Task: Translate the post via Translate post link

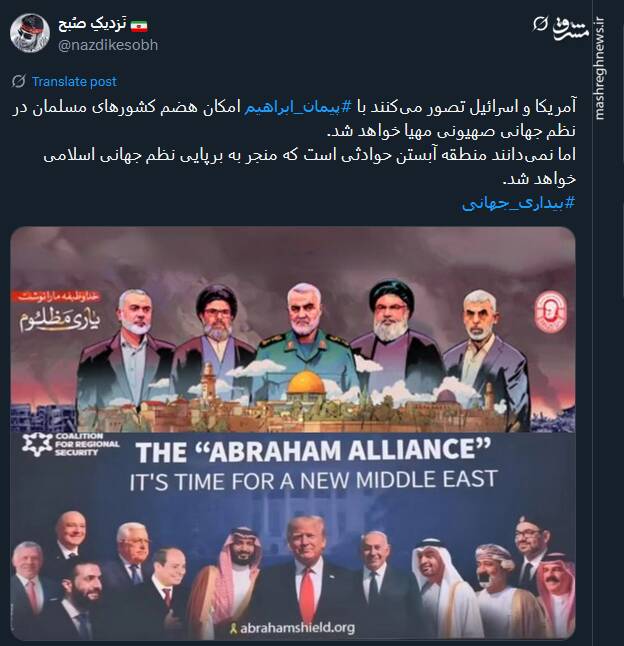Action: click(75, 82)
